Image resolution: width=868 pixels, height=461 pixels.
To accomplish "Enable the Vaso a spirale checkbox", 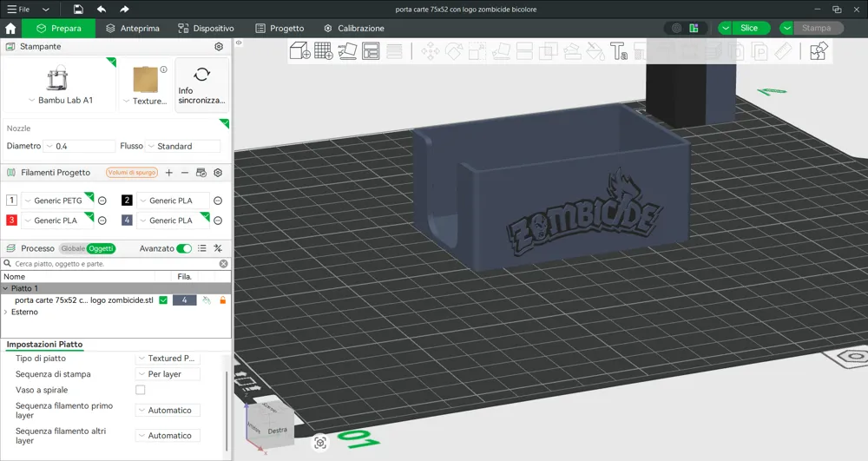I will tap(141, 390).
